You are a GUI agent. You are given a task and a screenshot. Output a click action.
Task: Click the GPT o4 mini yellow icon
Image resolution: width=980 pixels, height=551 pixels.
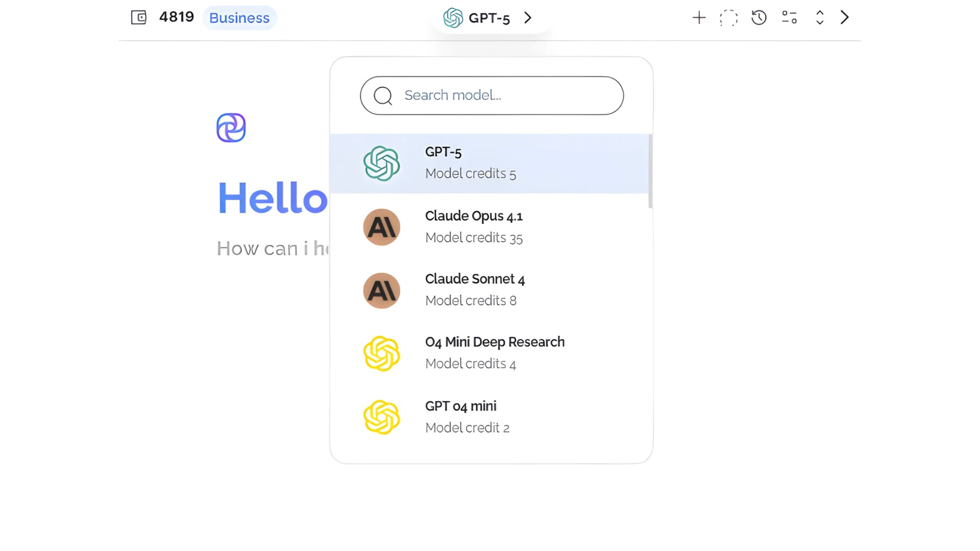tap(381, 417)
